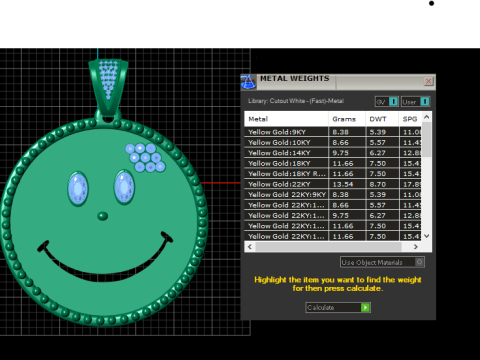Select the gem-set bail at top
This screenshot has width=480, height=360.
click(x=108, y=87)
